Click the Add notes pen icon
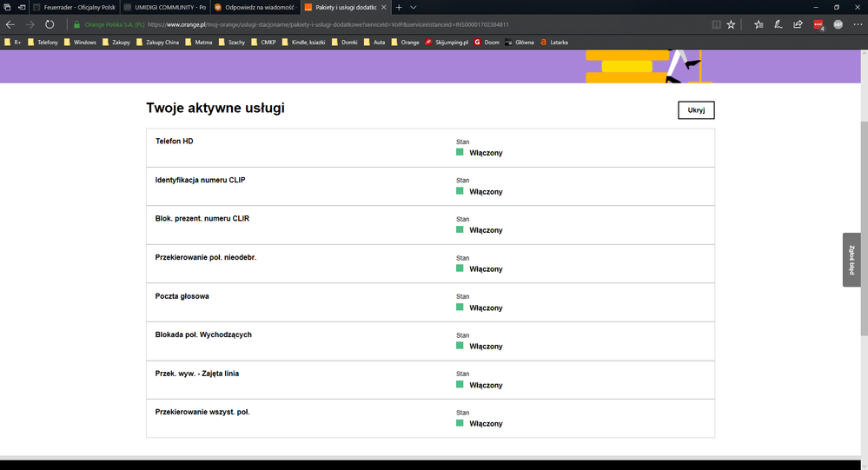 [779, 24]
